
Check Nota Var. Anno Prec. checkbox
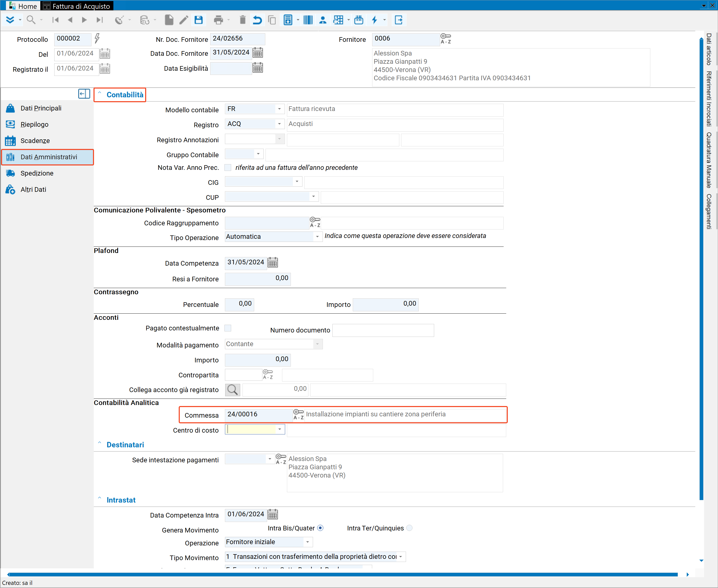click(228, 168)
